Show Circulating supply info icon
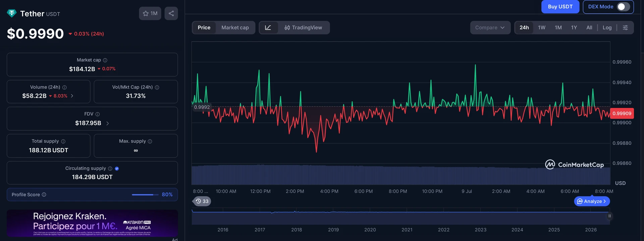644x241 pixels. click(x=110, y=169)
